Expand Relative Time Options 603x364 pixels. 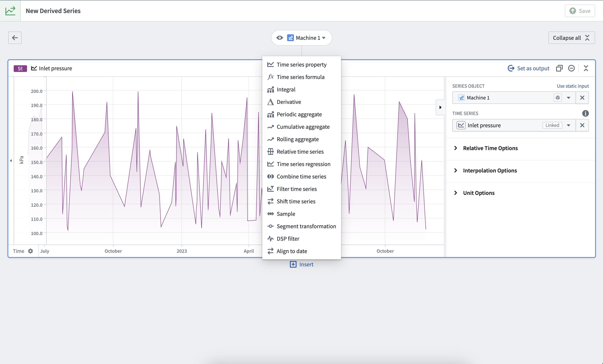coord(490,148)
